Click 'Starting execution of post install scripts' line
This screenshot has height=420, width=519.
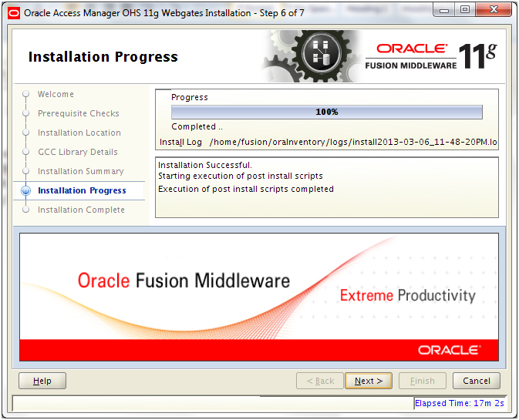(x=241, y=176)
